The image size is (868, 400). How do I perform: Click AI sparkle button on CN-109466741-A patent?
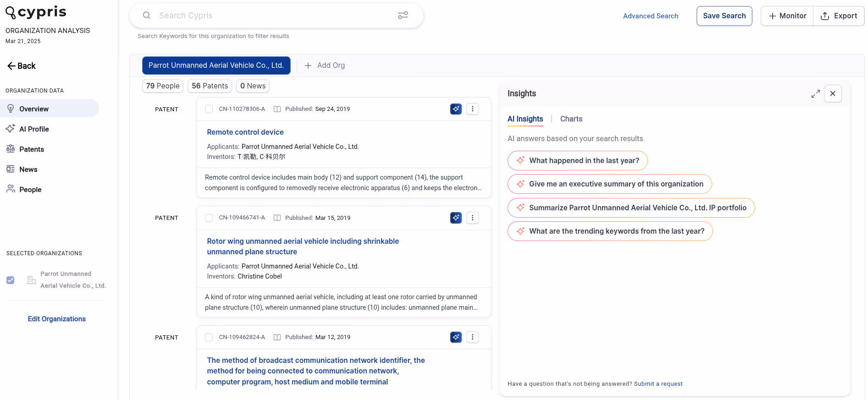456,218
